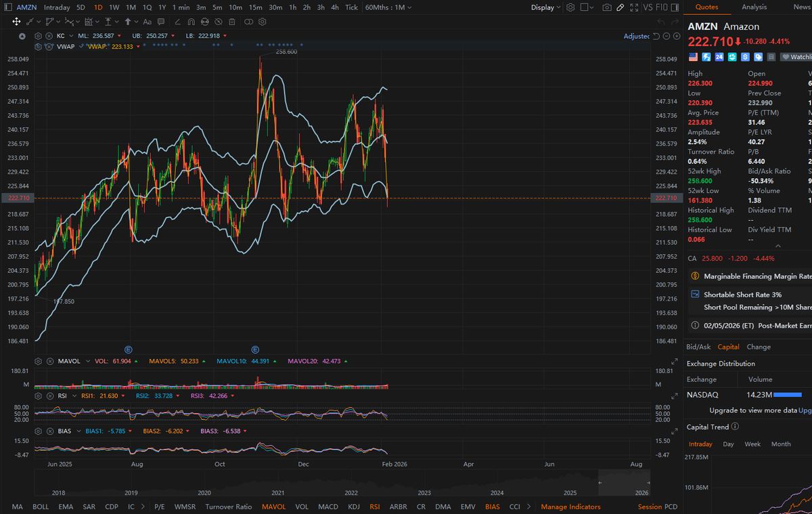The height and width of the screenshot is (514, 812).
Task: Remove the VWAP indicator
Action: [49, 47]
